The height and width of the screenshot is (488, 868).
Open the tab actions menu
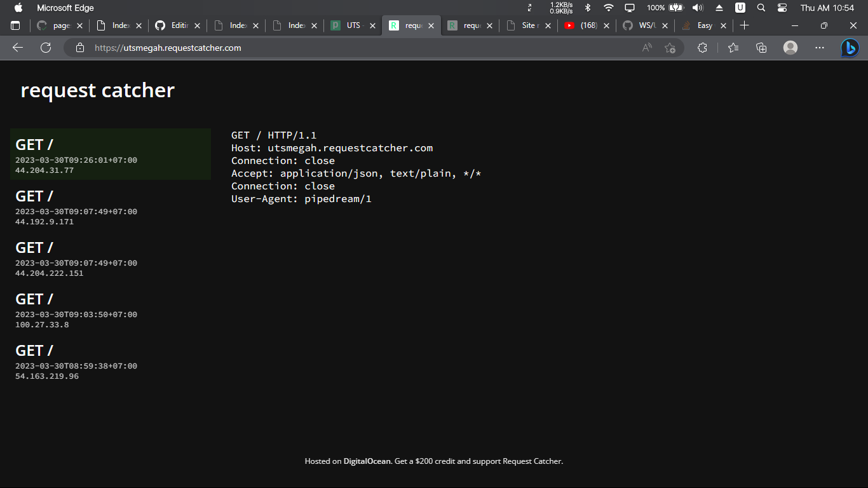15,25
